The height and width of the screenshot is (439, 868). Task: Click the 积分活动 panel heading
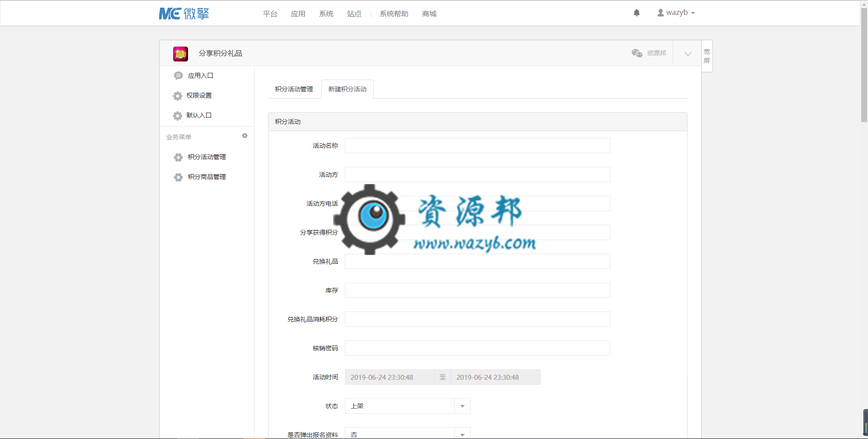click(x=288, y=122)
